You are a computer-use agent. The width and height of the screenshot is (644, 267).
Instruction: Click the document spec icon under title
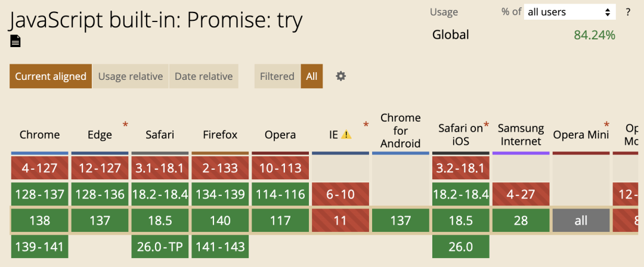15,41
